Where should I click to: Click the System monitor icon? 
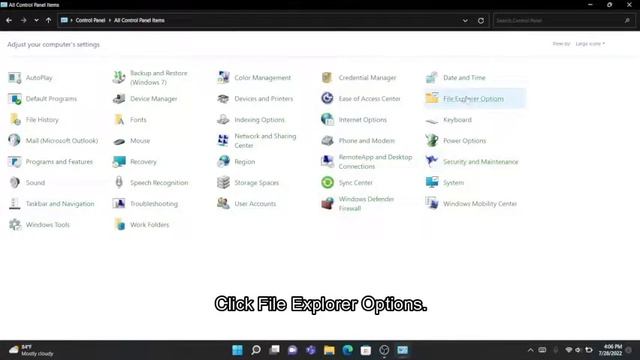(x=432, y=182)
